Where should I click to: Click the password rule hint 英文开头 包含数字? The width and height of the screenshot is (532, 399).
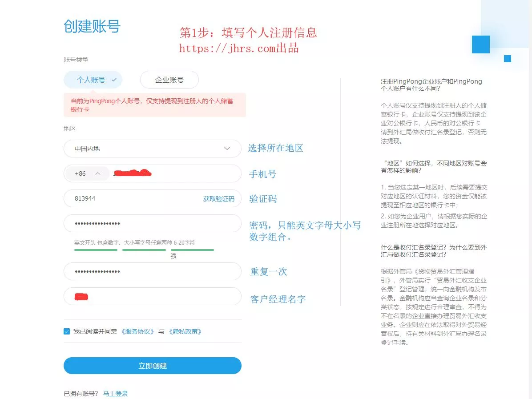pyautogui.click(x=135, y=242)
